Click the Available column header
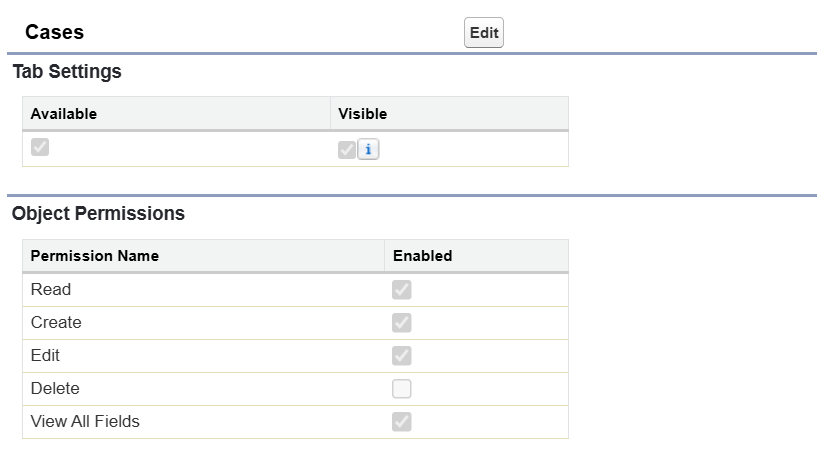 coord(63,114)
